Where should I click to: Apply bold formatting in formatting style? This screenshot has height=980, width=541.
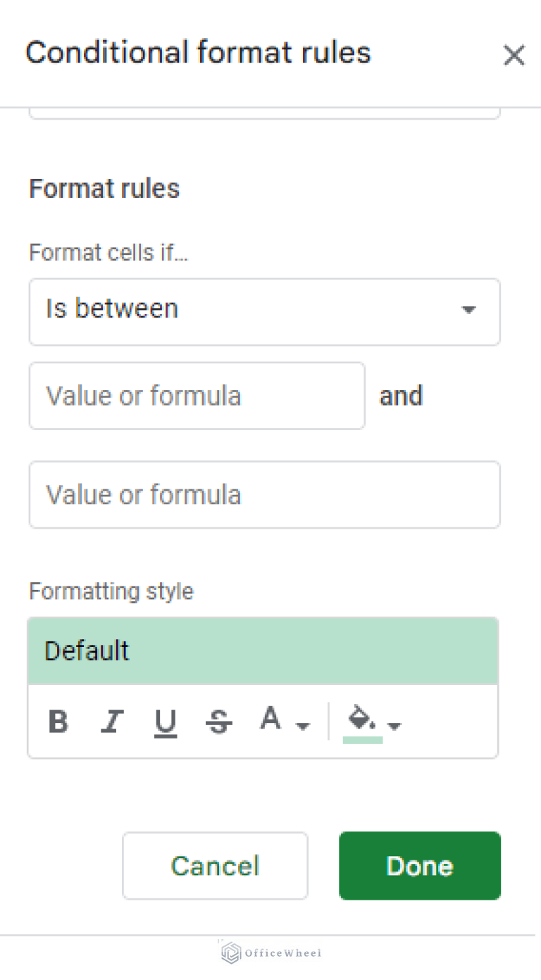(x=58, y=721)
